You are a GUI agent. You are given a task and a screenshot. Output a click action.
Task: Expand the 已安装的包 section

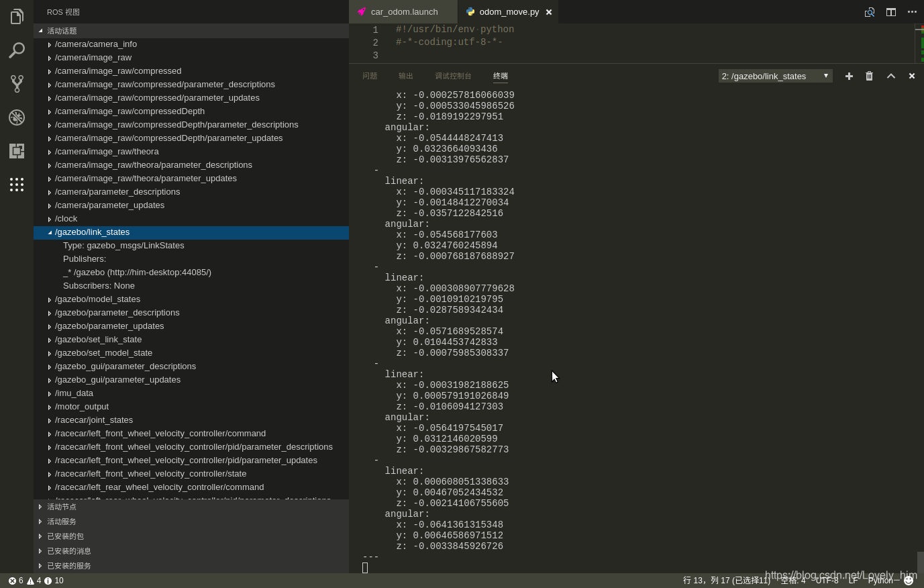coord(191,536)
